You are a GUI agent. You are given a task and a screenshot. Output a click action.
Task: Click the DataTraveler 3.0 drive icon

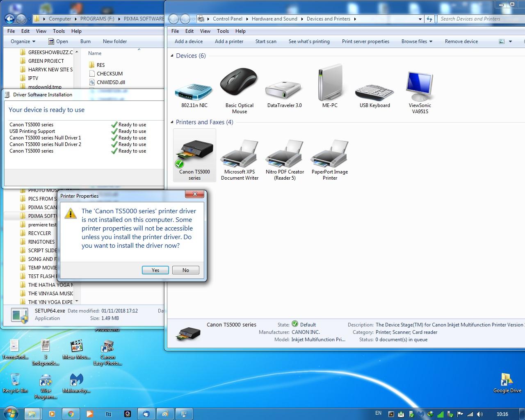point(284,88)
